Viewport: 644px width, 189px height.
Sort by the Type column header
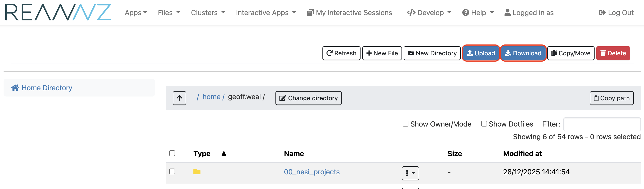click(202, 154)
